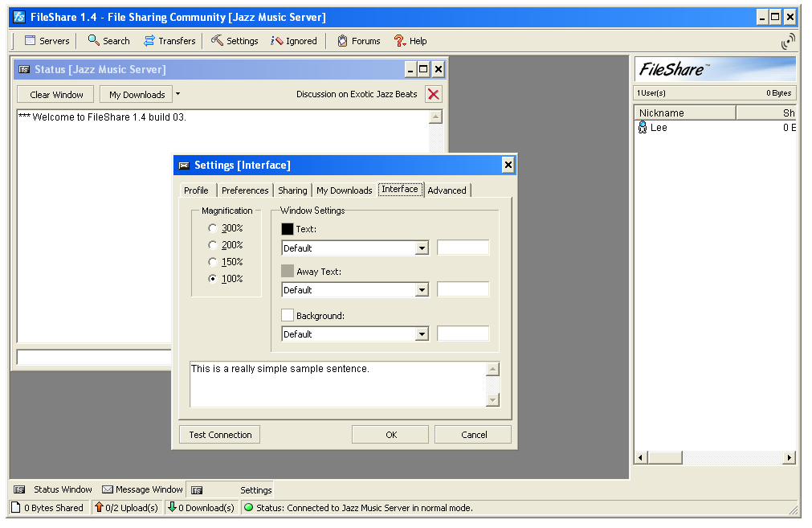Expand the Background dropdown list

422,334
